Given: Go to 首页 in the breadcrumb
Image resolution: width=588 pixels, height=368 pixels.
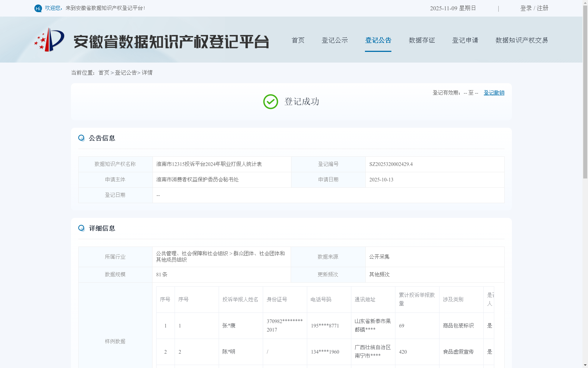Looking at the screenshot, I should 104,73.
